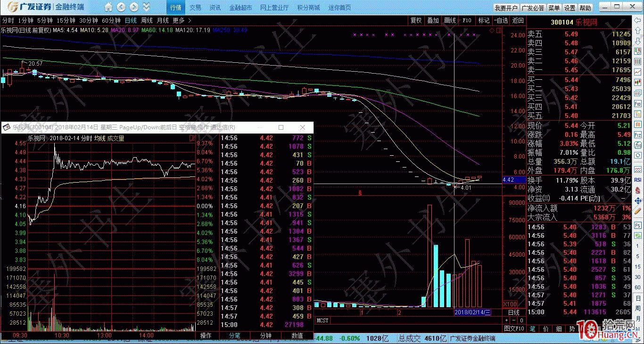Open the 积分商城 tab

(x=308, y=8)
